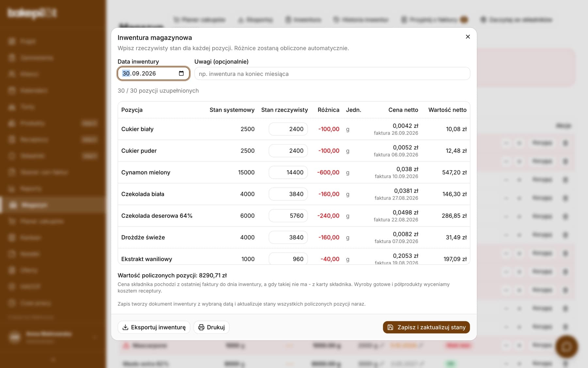Viewport: 588px width, 368px height.
Task: Edit actual stock for Czekolada deserowa 64%
Action: (x=288, y=216)
